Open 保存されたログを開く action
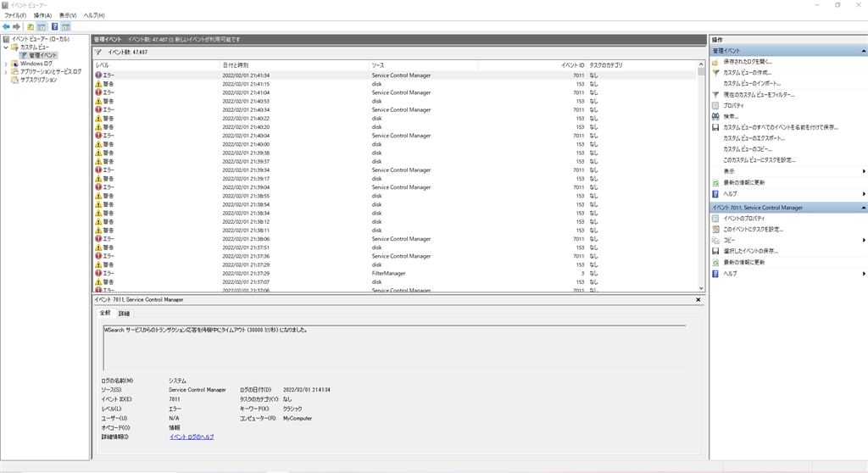This screenshot has width=868, height=473. point(748,62)
